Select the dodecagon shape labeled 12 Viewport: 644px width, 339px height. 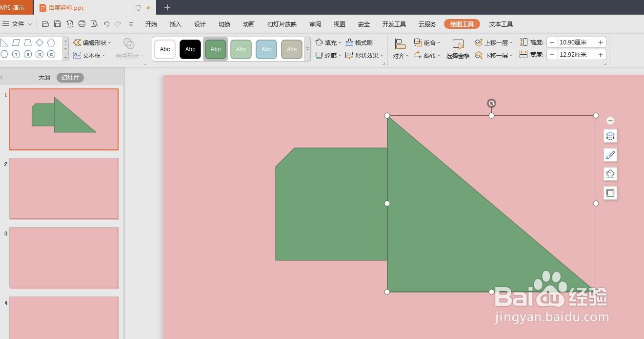pyautogui.click(x=51, y=54)
